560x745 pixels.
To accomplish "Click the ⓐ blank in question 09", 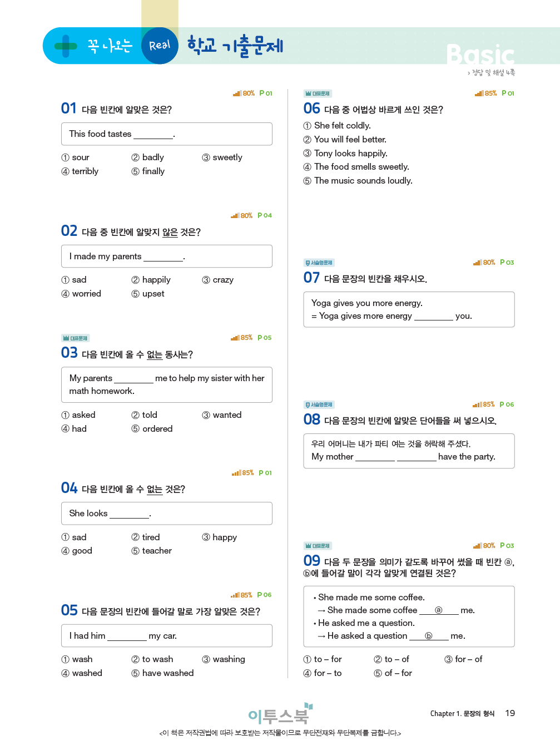I will tap(438, 610).
